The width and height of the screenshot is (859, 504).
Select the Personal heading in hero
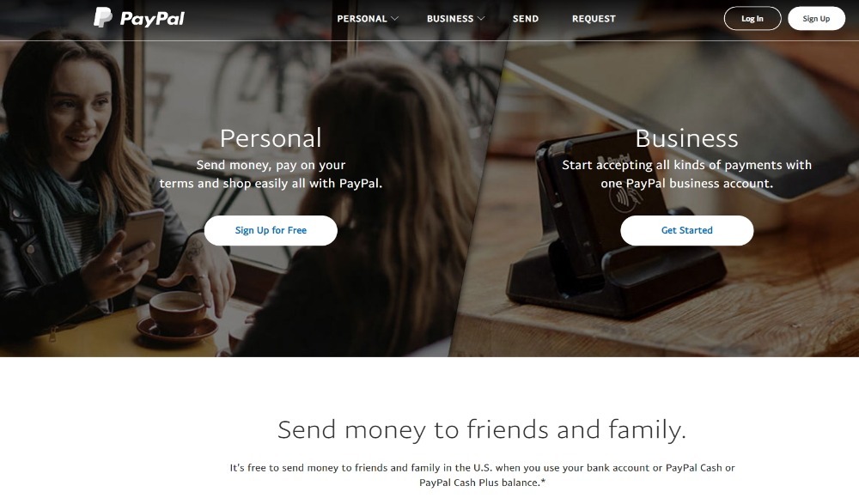[x=271, y=138]
